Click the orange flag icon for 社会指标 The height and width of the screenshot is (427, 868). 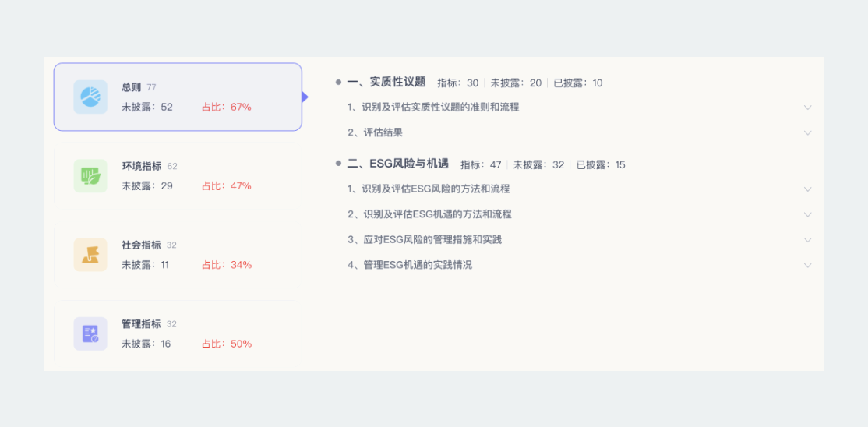pos(90,255)
